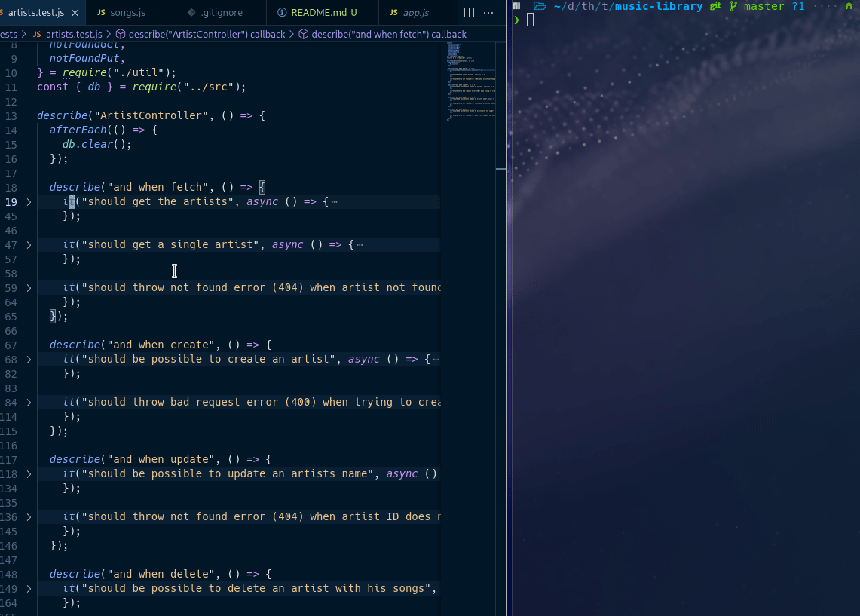
Task: Click the JS icon on songs.js tab
Action: [x=101, y=12]
